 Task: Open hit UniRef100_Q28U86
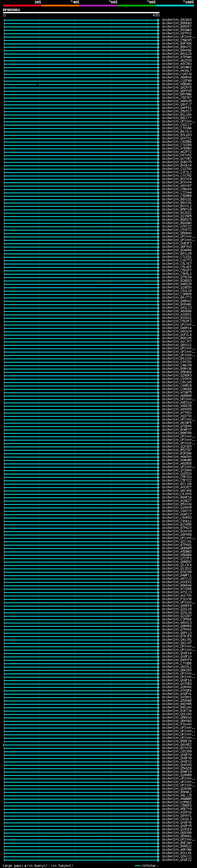point(176,789)
